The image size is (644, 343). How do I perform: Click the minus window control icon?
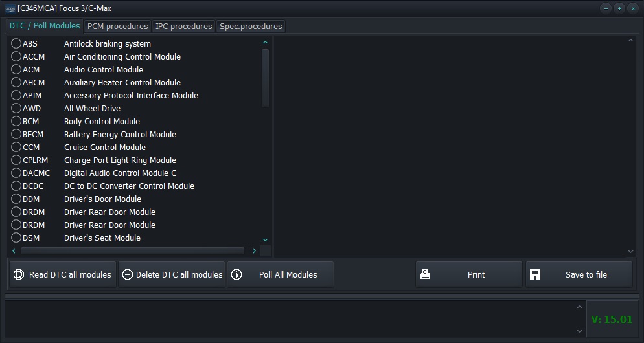pyautogui.click(x=606, y=8)
